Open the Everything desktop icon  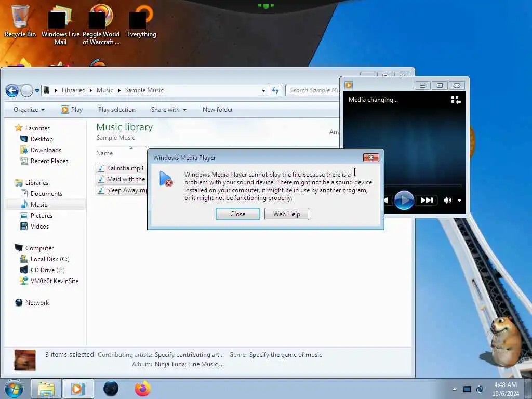point(141,21)
